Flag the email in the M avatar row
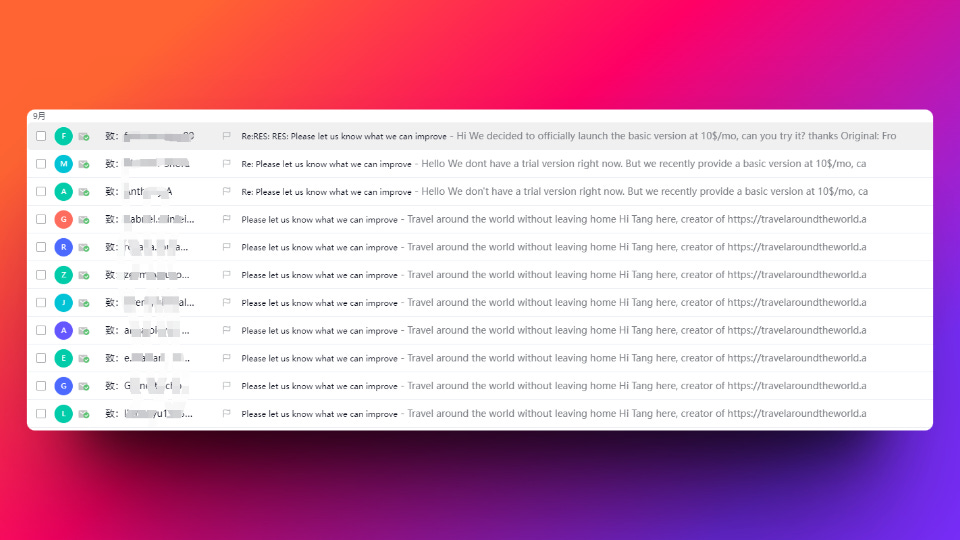Screen dimensions: 960x540 [227, 163]
